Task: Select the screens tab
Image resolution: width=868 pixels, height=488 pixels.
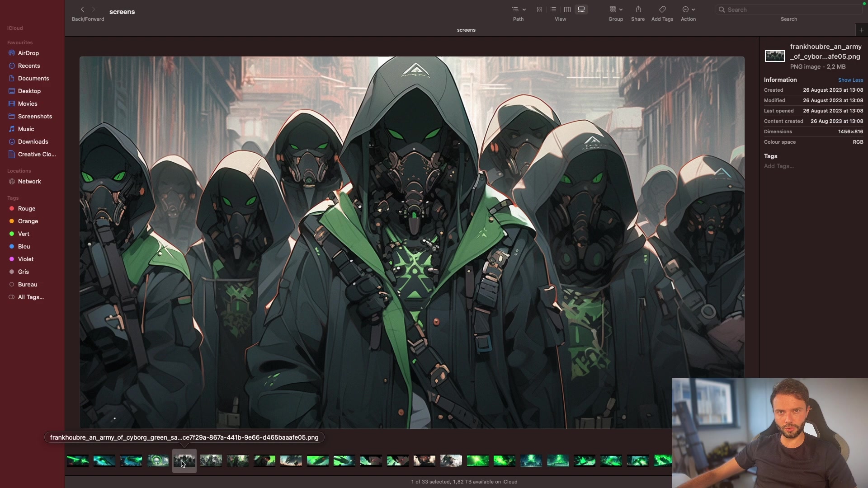Action: coord(466,30)
